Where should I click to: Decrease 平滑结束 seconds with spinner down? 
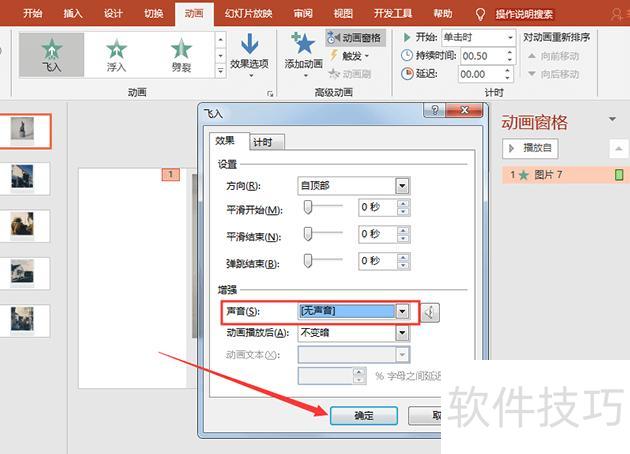(x=403, y=238)
